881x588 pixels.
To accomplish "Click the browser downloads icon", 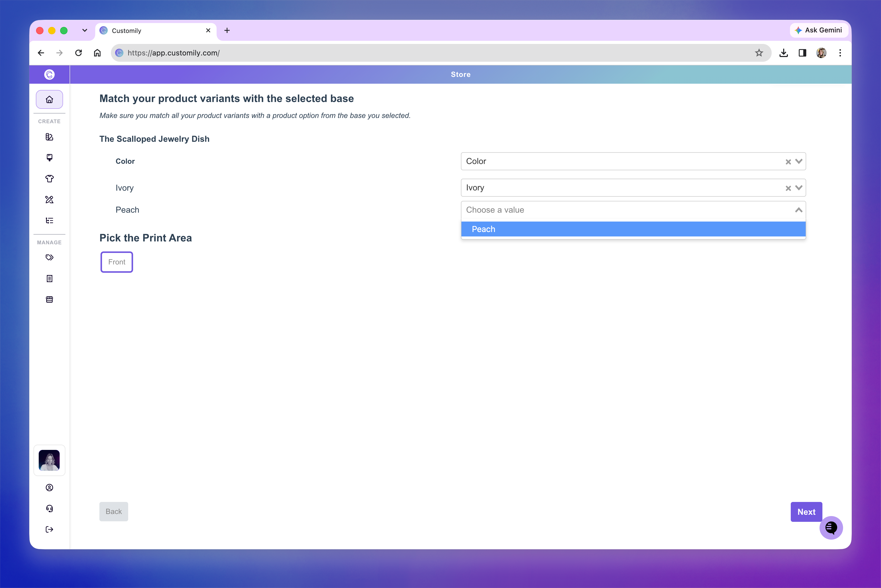I will tap(783, 53).
